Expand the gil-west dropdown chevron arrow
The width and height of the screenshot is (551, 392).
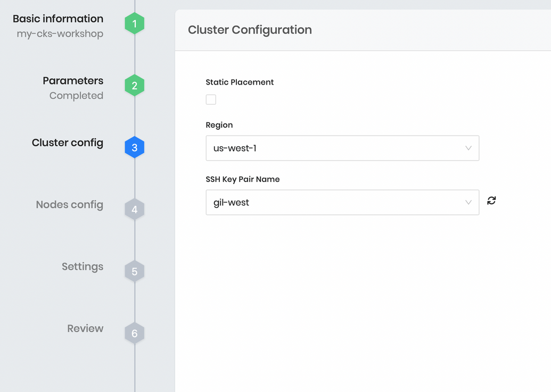pos(468,203)
